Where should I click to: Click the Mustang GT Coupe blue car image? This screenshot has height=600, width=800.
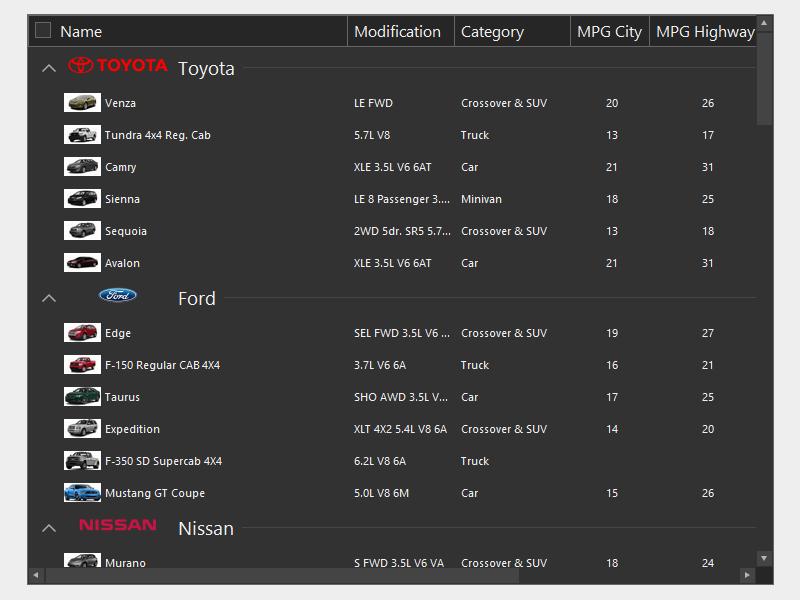click(82, 493)
